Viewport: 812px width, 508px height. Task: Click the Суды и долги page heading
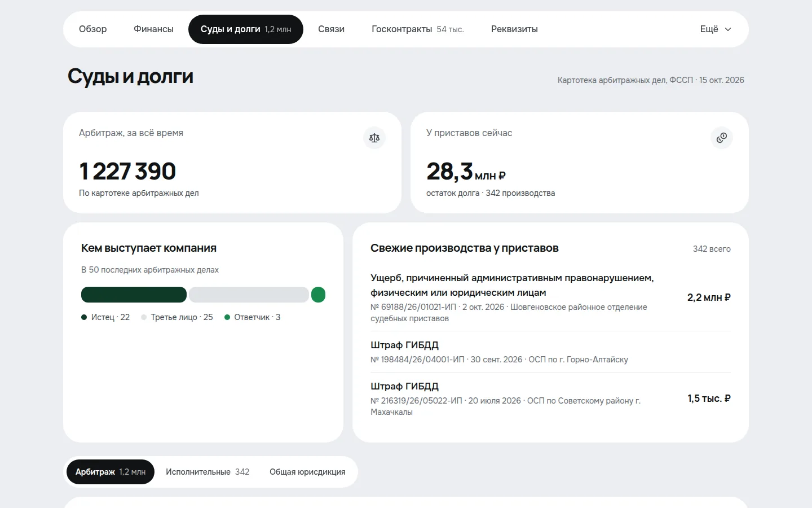coord(130,76)
